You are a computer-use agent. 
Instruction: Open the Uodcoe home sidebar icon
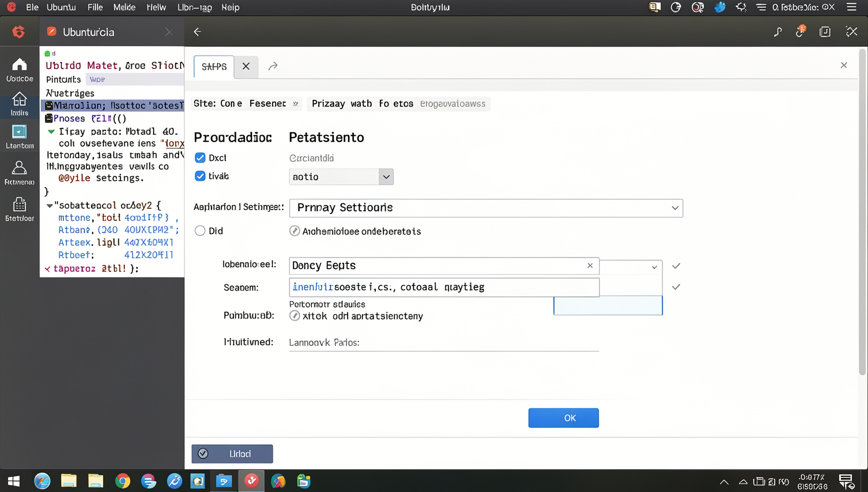[20, 70]
